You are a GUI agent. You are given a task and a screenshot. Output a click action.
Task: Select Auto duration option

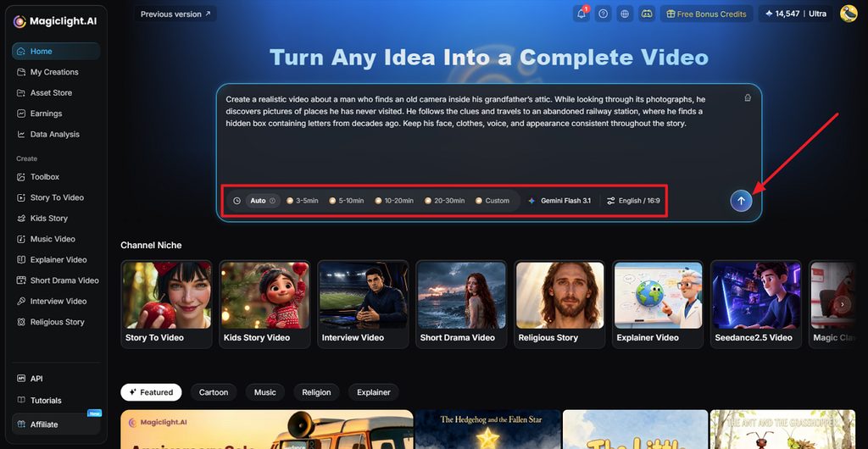click(263, 201)
